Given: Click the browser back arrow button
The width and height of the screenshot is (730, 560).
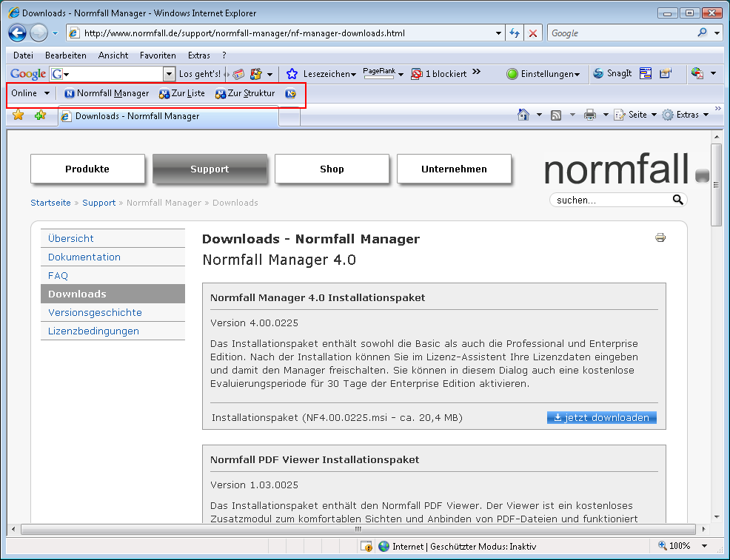Looking at the screenshot, I should click(18, 33).
